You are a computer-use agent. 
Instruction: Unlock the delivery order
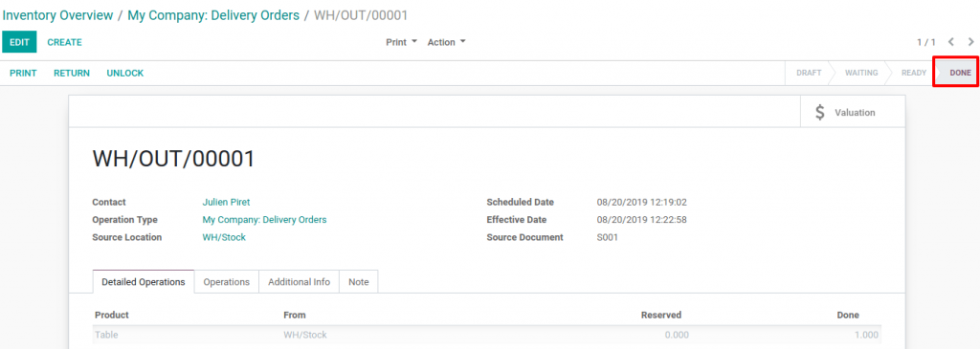coord(125,73)
